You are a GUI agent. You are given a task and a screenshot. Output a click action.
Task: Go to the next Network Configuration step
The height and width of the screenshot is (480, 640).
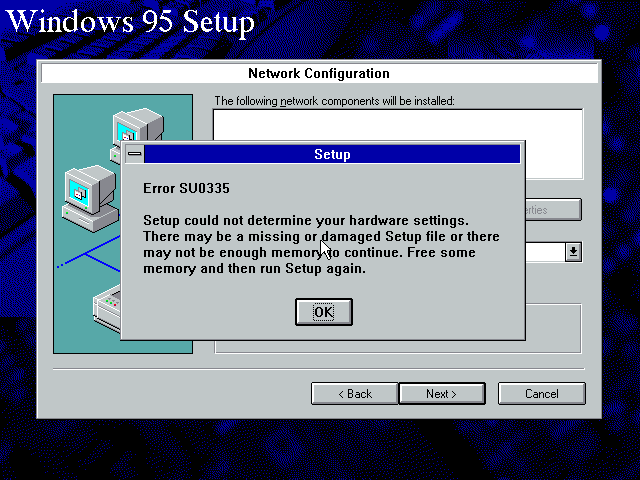point(442,394)
